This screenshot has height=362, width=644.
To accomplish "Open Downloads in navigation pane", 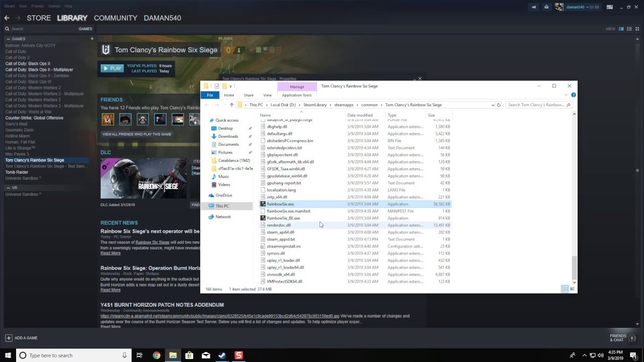I will pos(228,137).
